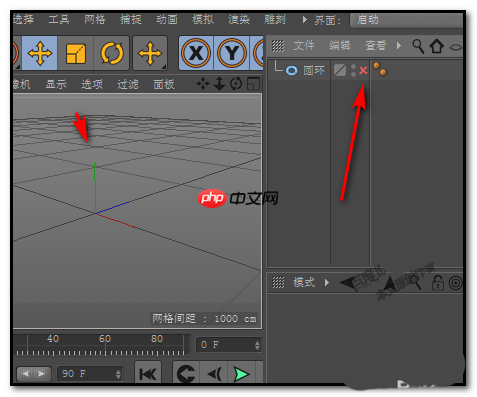Open the 捕捉 menu

coord(131,19)
